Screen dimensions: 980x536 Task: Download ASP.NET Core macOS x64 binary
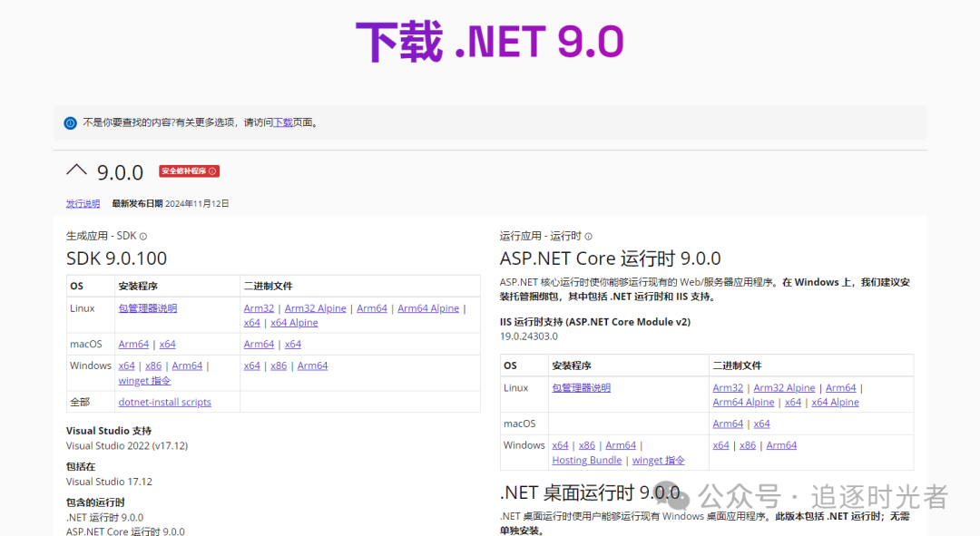pos(762,424)
